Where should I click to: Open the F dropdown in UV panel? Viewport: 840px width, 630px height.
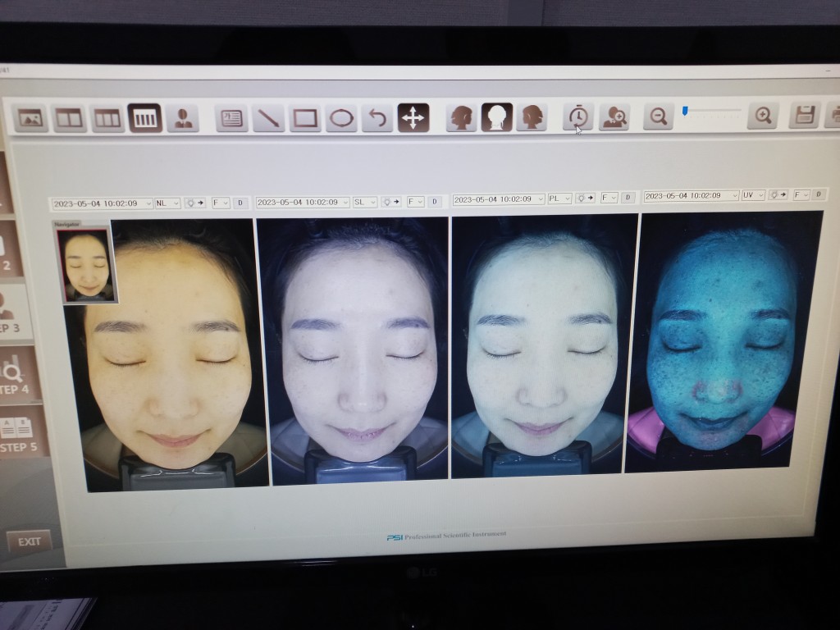(801, 195)
